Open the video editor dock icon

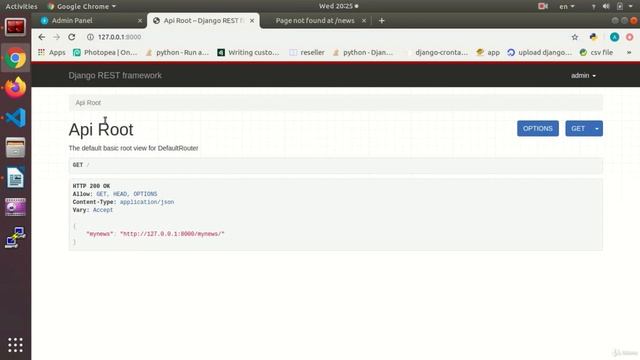coord(16,207)
